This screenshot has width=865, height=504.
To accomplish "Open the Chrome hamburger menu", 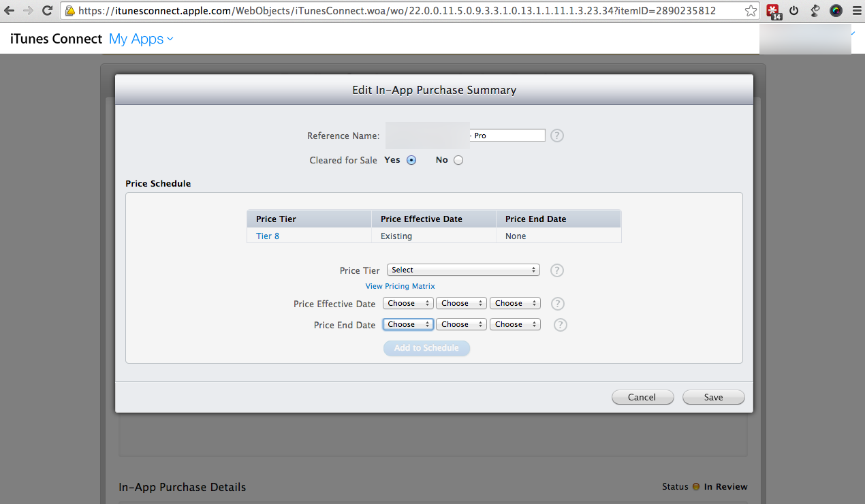I will [856, 10].
